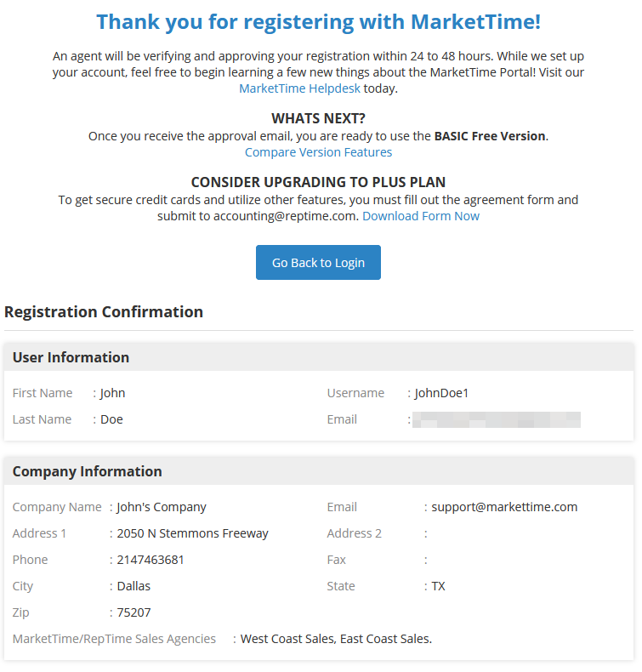Click the first name value 'John'

pyautogui.click(x=112, y=393)
